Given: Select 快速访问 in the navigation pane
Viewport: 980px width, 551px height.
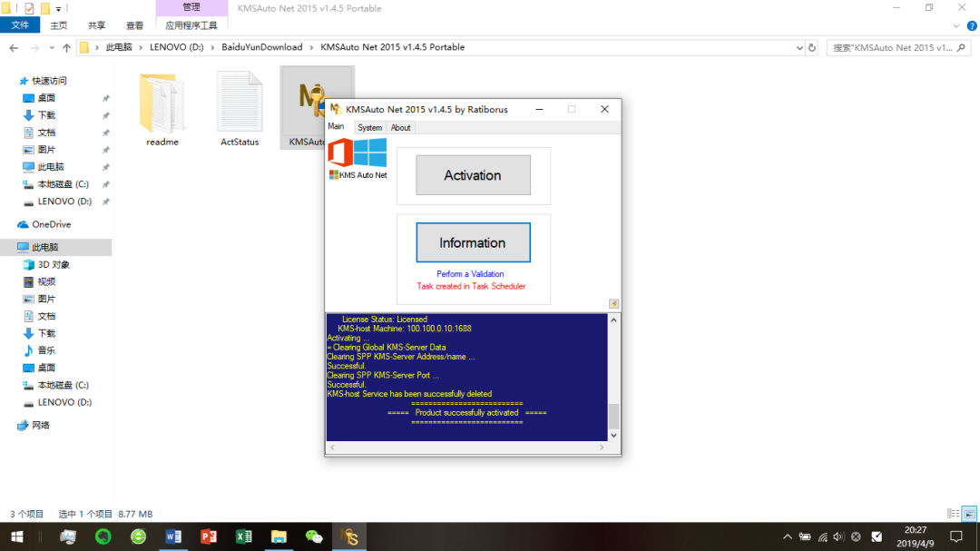Looking at the screenshot, I should click(49, 81).
